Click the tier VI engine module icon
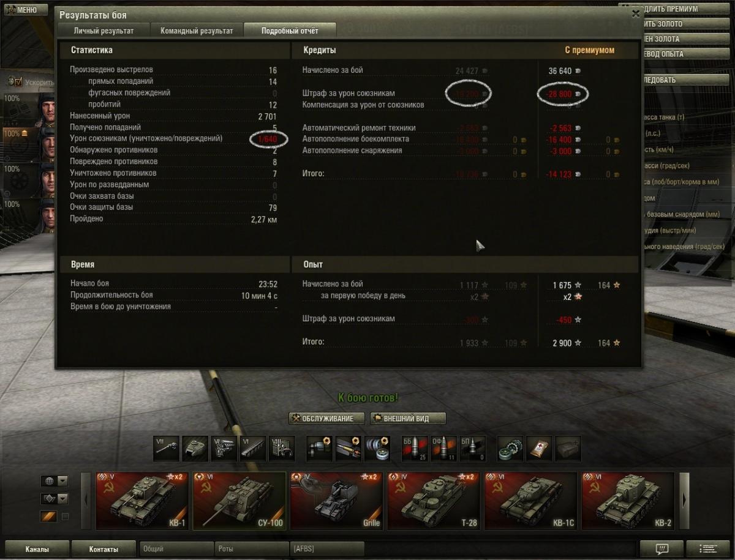This screenshot has width=735, height=560. pyautogui.click(x=224, y=448)
